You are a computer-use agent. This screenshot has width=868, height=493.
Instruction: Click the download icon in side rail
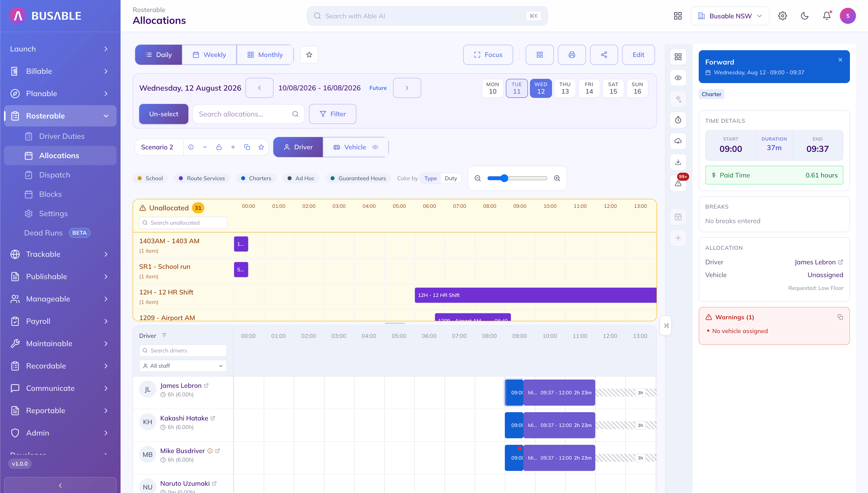click(678, 162)
